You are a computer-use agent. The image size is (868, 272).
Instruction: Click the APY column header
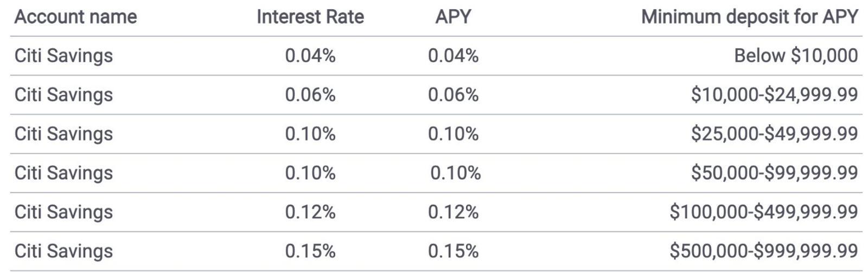(453, 17)
